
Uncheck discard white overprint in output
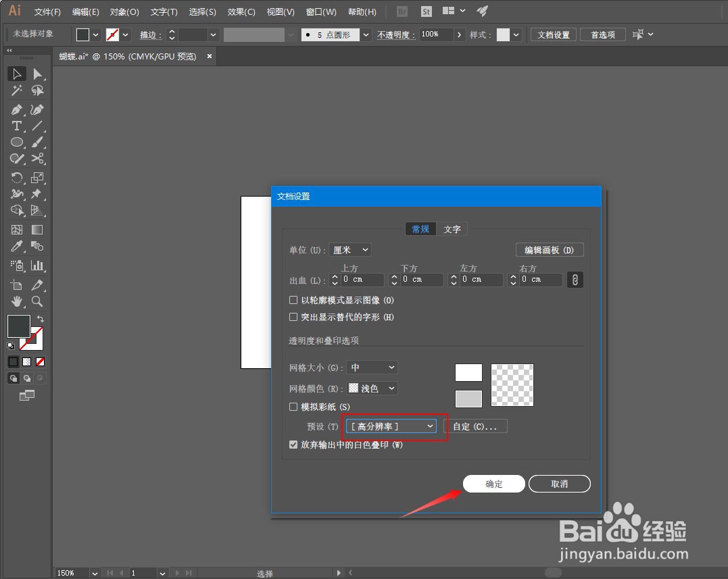(293, 445)
